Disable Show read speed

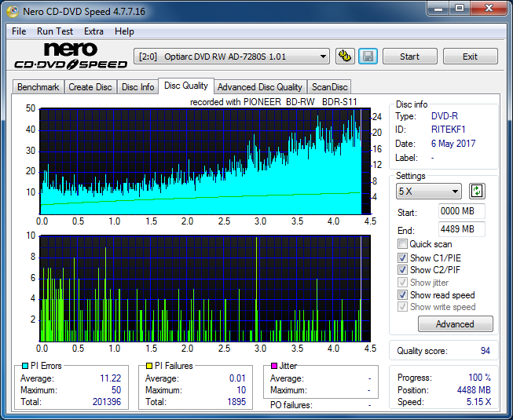(402, 295)
